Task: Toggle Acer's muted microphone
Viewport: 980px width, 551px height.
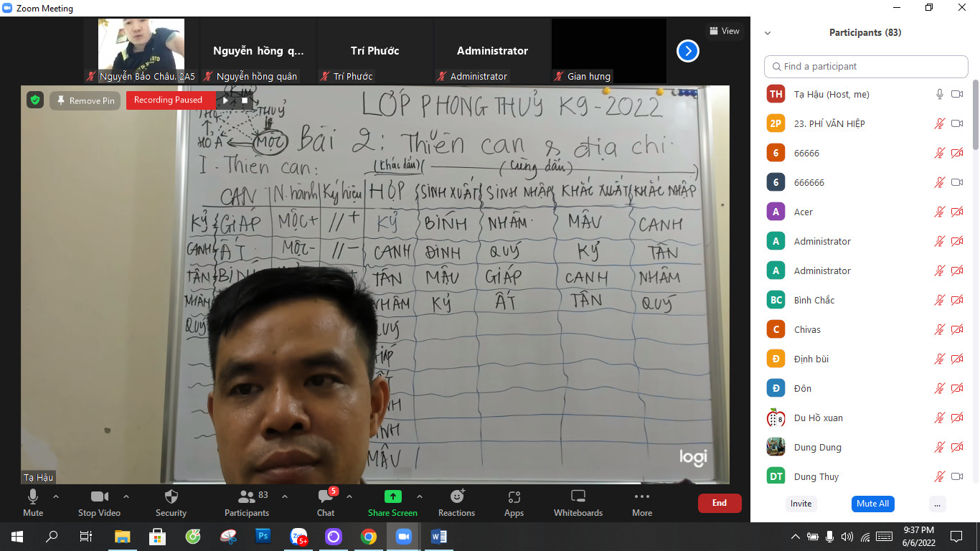Action: 938,212
